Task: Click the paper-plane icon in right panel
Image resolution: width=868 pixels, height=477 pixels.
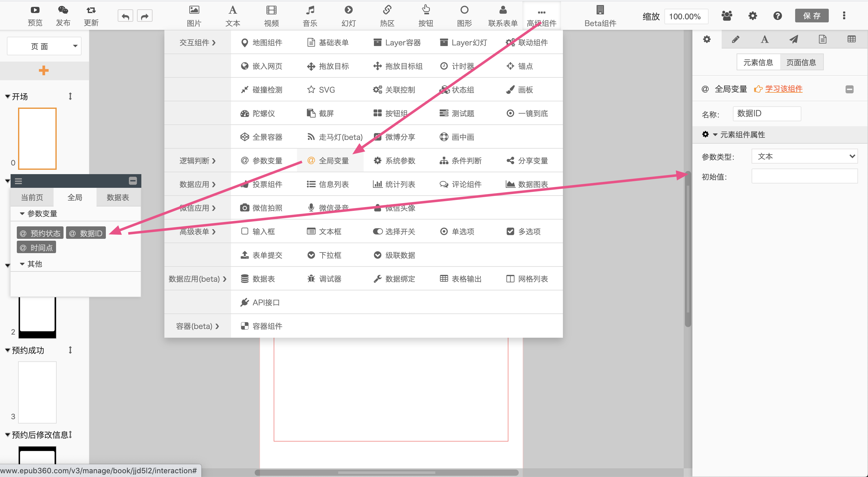Action: [x=793, y=39]
